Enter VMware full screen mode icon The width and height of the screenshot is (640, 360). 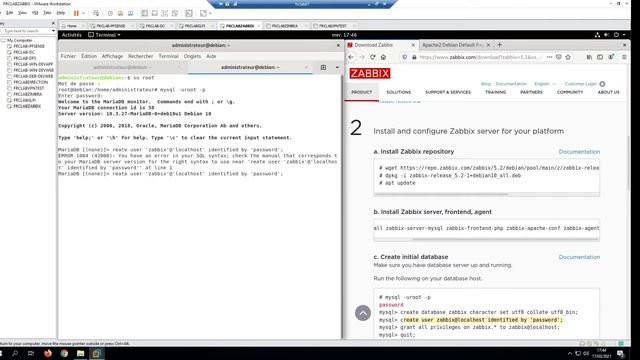point(164,13)
